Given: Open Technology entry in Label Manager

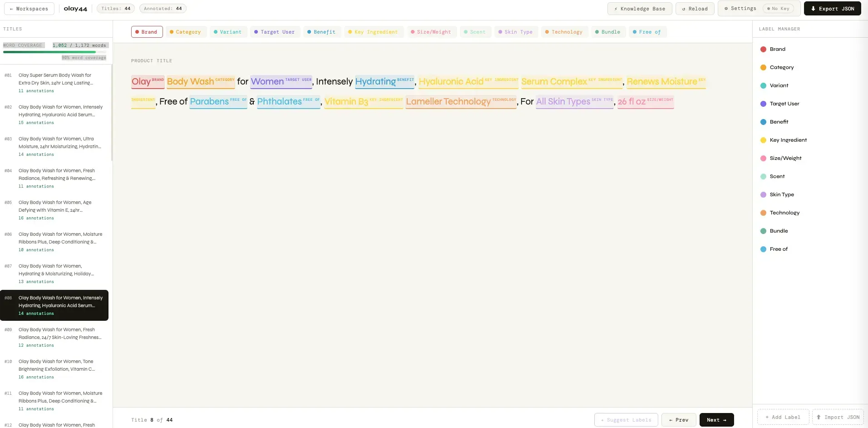Looking at the screenshot, I should click(810, 213).
